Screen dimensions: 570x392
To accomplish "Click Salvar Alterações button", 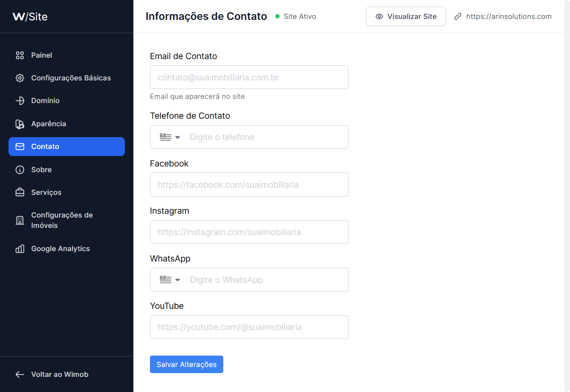I will pos(186,365).
